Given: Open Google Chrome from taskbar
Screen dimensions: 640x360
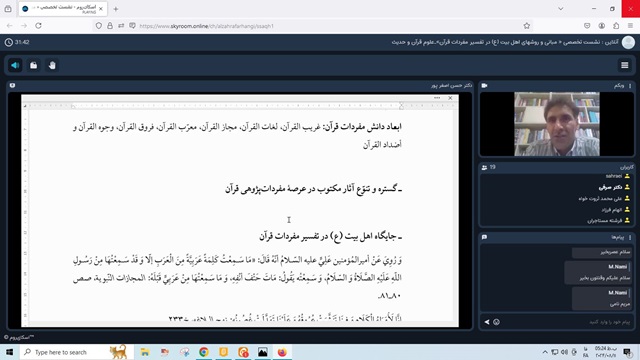Looking at the screenshot, I should 204,352.
